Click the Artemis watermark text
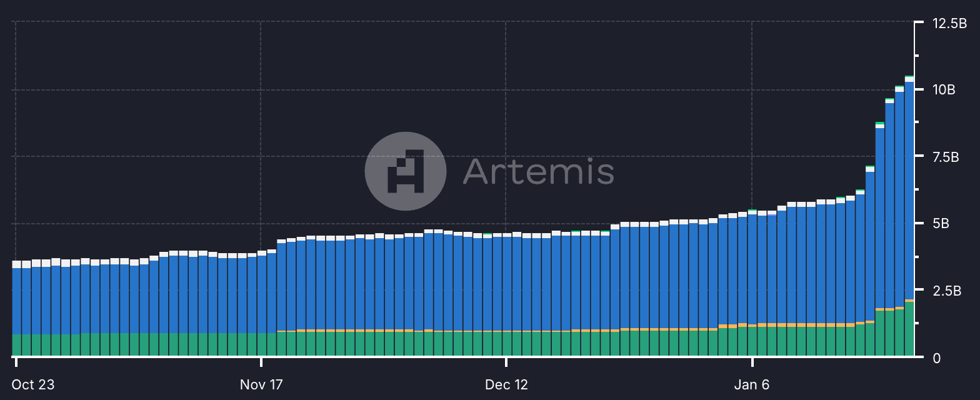Viewport: 980px width, 400px height. click(x=538, y=171)
